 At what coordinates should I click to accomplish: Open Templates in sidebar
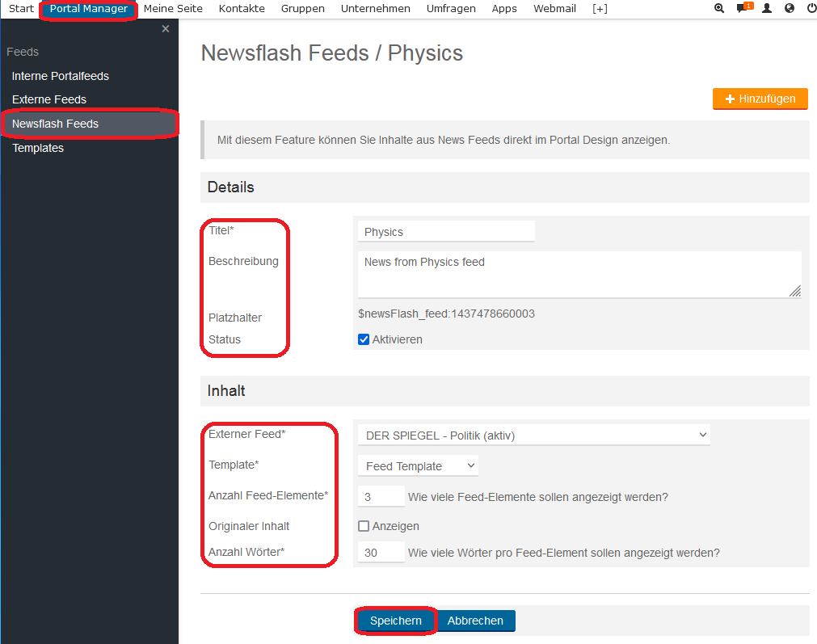38,148
